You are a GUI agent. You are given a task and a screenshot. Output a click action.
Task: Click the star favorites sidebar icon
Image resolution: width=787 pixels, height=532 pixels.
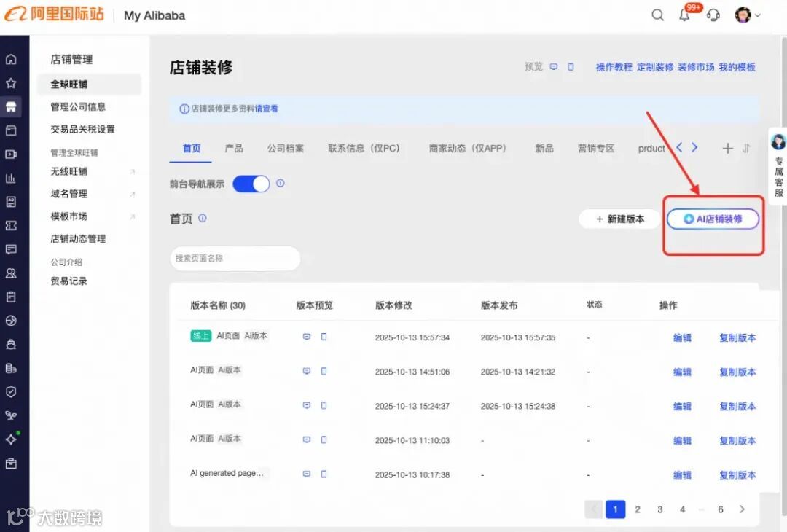click(x=11, y=83)
